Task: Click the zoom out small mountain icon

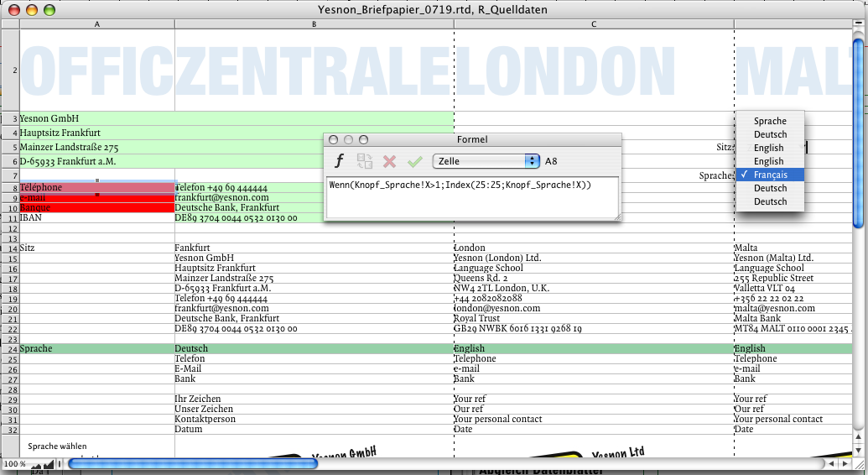Action: click(36, 464)
